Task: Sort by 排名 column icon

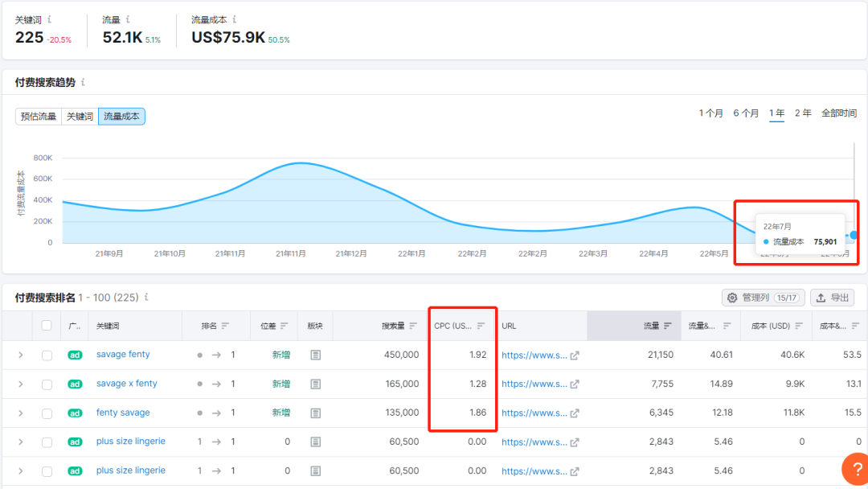Action: 226,326
